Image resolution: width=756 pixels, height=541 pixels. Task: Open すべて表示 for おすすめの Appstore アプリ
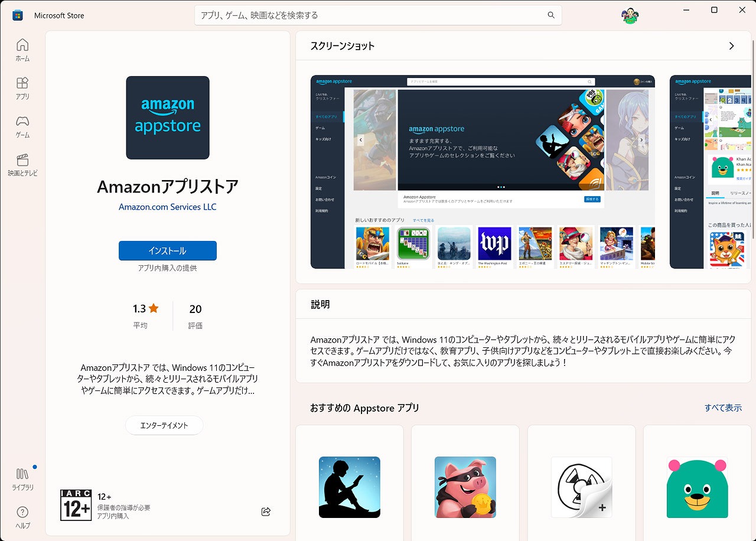point(723,408)
